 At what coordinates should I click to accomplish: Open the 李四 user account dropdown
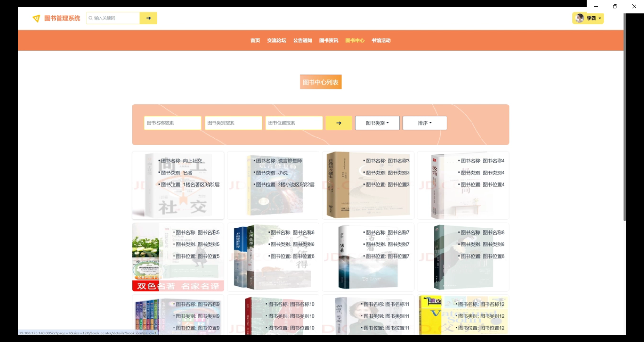(588, 18)
